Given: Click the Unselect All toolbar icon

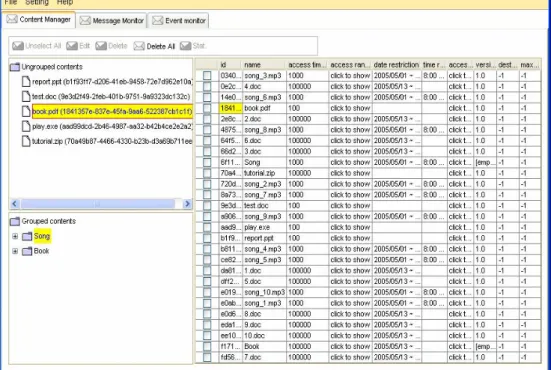Looking at the screenshot, I should [18, 46].
